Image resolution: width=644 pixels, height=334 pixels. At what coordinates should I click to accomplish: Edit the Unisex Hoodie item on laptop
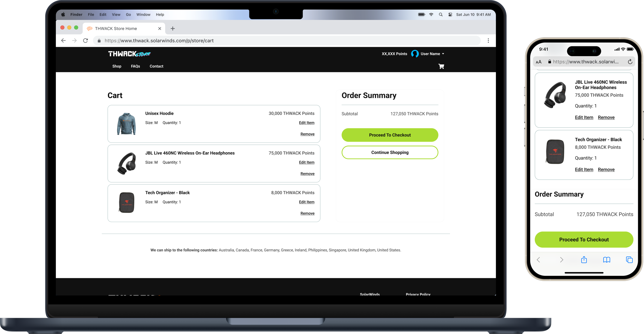pyautogui.click(x=307, y=123)
